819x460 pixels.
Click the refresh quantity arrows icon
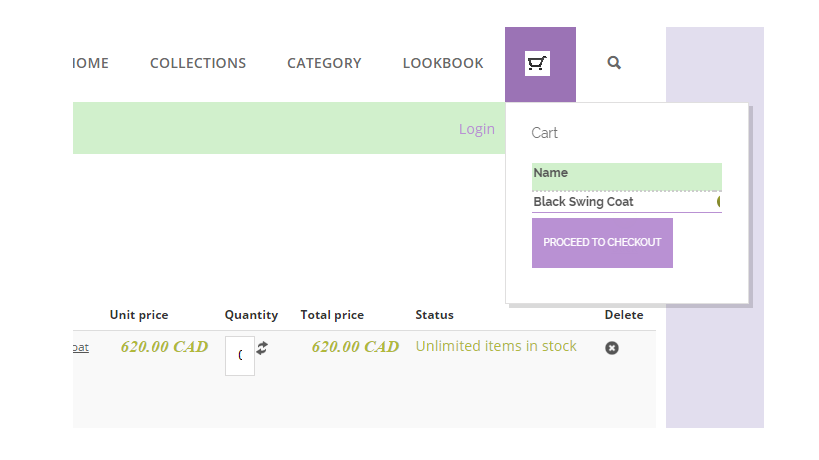click(x=262, y=348)
